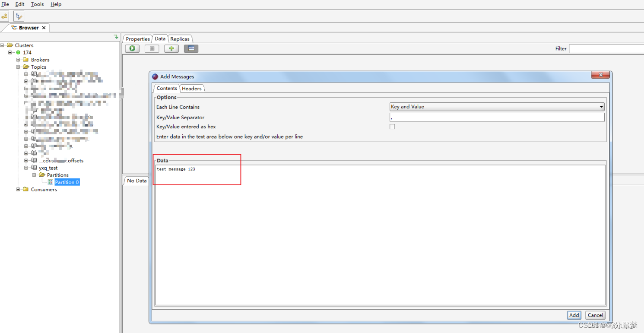
Task: Select the 174 cluster label
Action: (x=27, y=52)
